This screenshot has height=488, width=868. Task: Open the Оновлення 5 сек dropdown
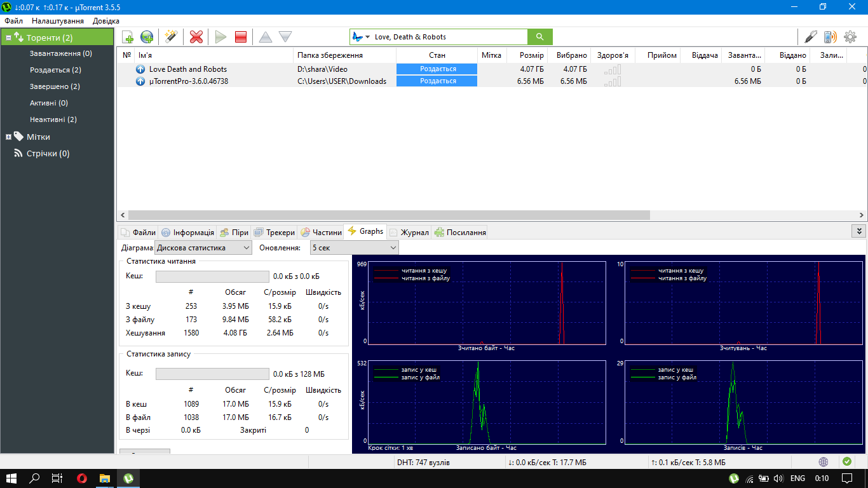coord(354,248)
